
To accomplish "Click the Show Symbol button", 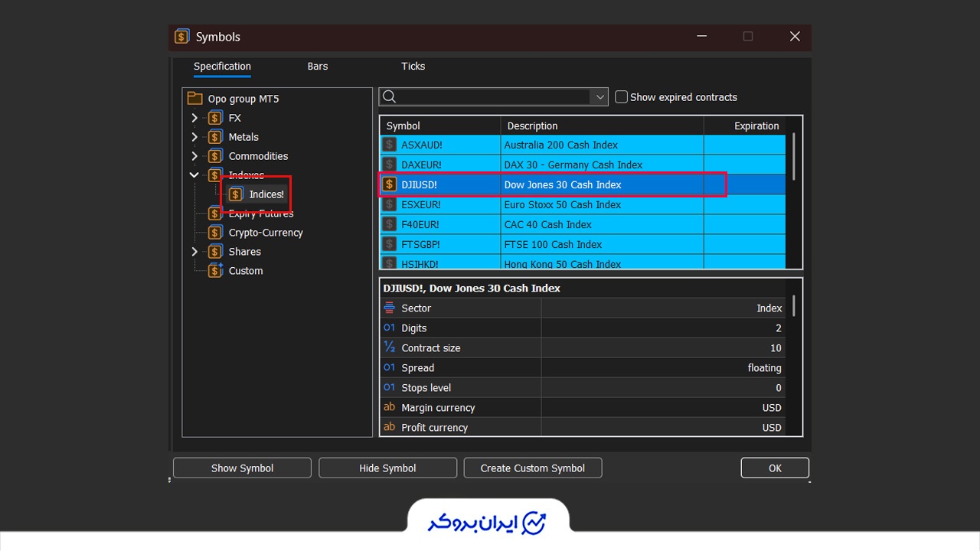I will coord(242,468).
